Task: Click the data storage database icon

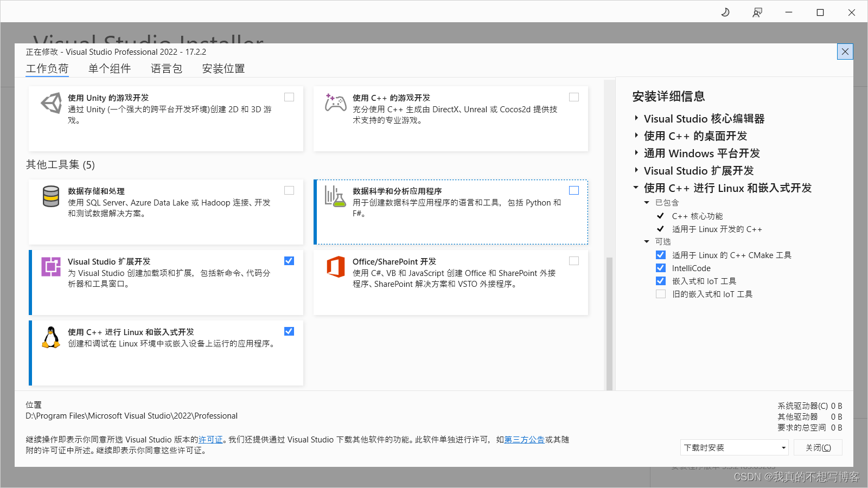Action: coord(51,196)
